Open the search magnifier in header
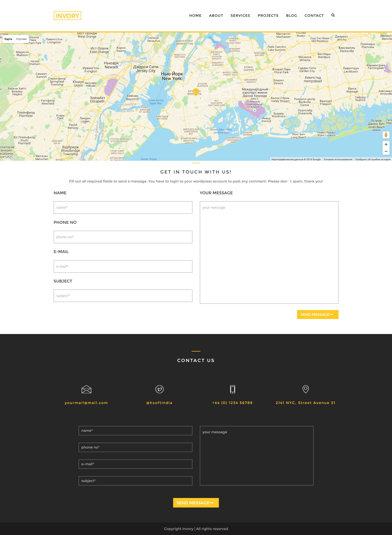Screen dimensions: 392x535 333,15
